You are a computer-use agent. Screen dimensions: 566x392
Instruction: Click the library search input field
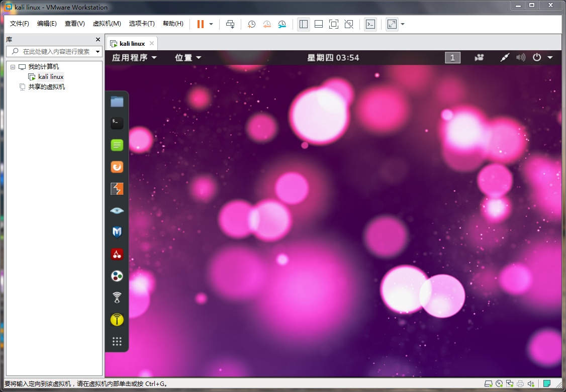click(x=56, y=51)
